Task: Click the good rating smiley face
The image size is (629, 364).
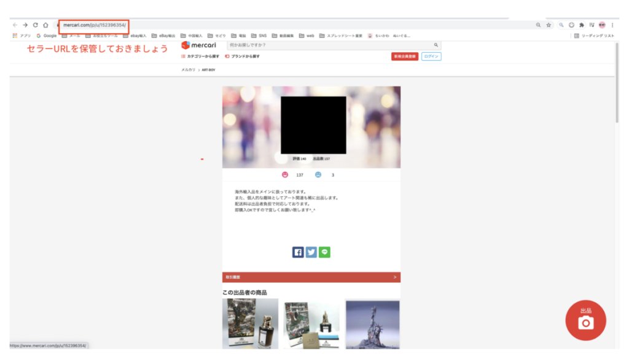Action: 285,175
